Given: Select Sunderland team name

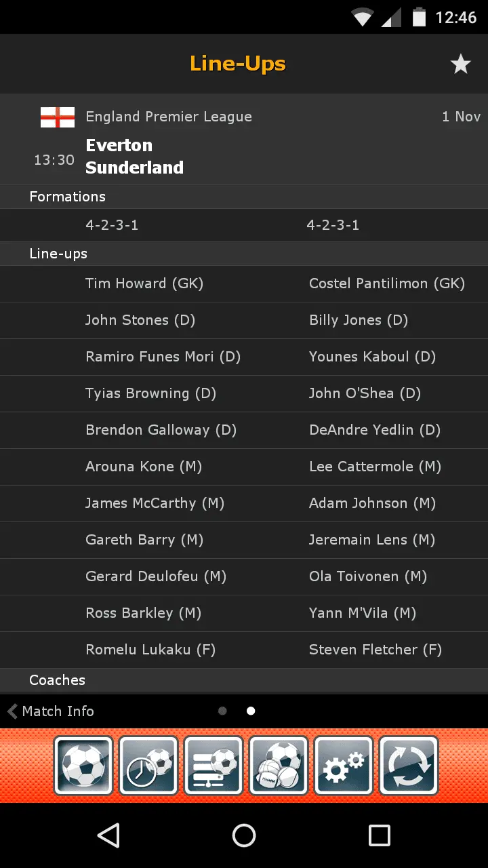Looking at the screenshot, I should point(134,167).
